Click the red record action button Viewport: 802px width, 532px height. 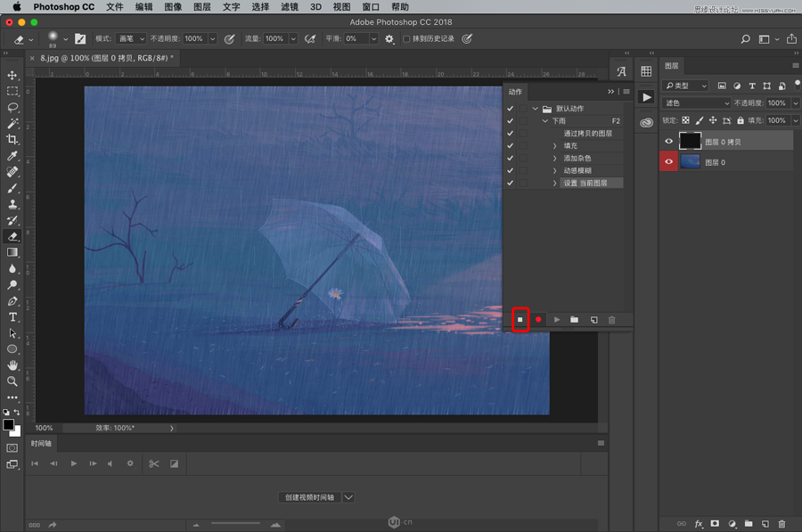click(538, 319)
